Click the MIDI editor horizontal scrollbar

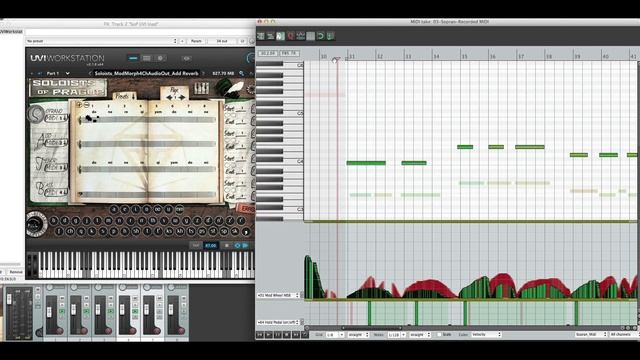(x=372, y=328)
